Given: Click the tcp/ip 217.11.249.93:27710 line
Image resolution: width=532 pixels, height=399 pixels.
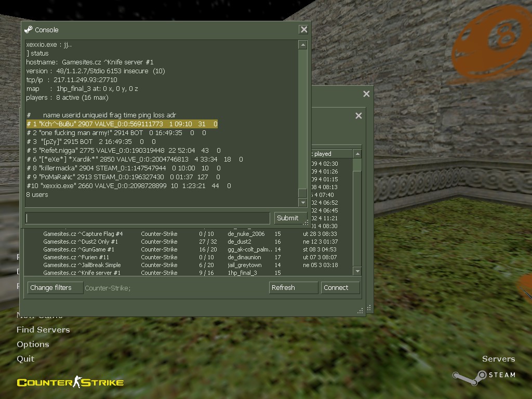Looking at the screenshot, I should pyautogui.click(x=72, y=79).
